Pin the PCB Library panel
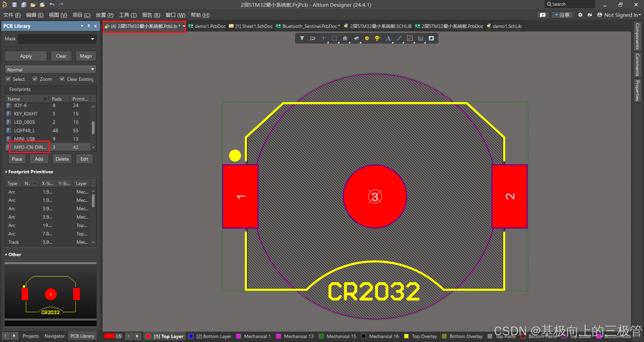 pos(89,26)
